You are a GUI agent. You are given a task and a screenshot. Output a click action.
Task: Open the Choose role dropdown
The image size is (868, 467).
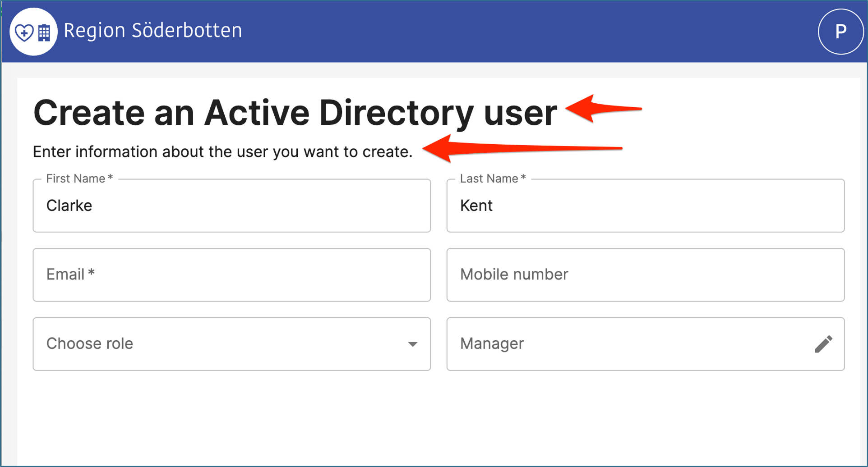(231, 344)
